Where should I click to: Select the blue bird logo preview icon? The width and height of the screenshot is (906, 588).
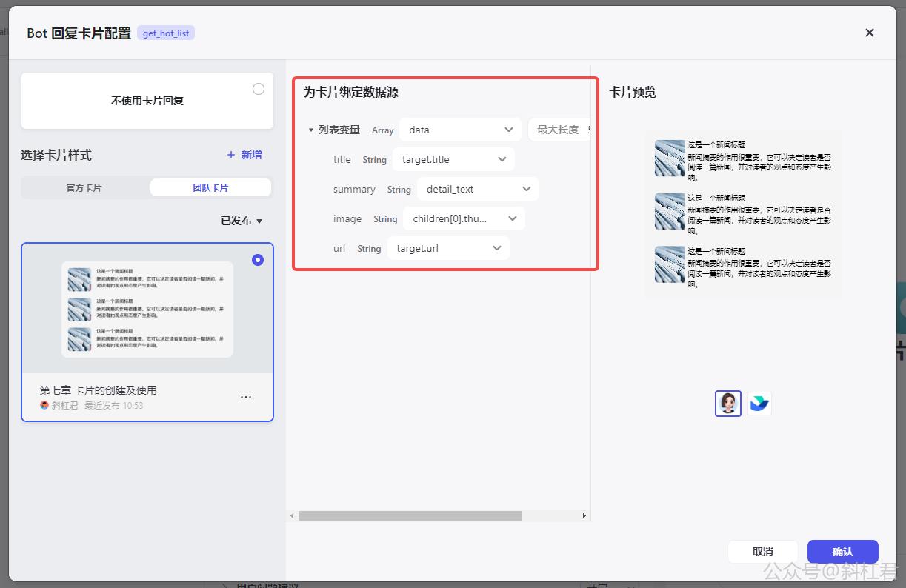759,404
